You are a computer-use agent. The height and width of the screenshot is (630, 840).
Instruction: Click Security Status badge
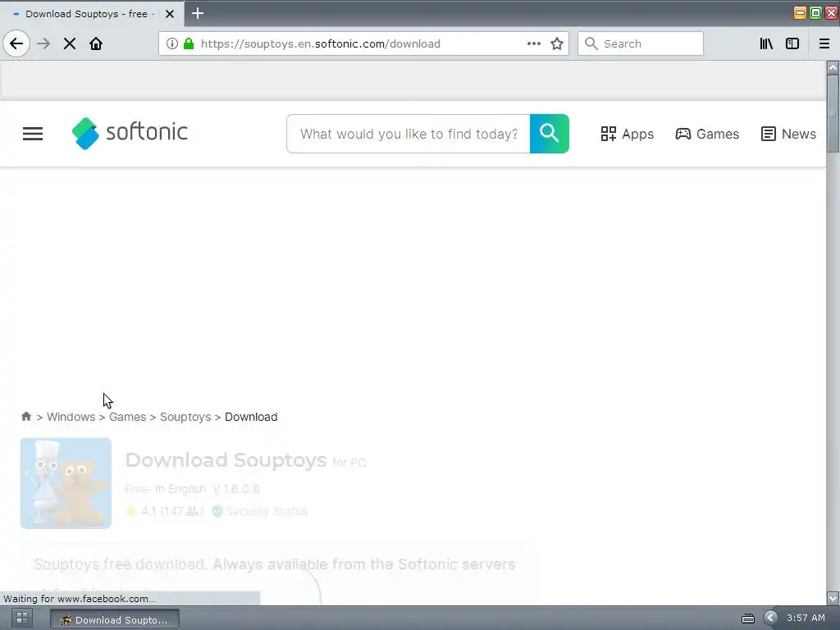pos(260,511)
